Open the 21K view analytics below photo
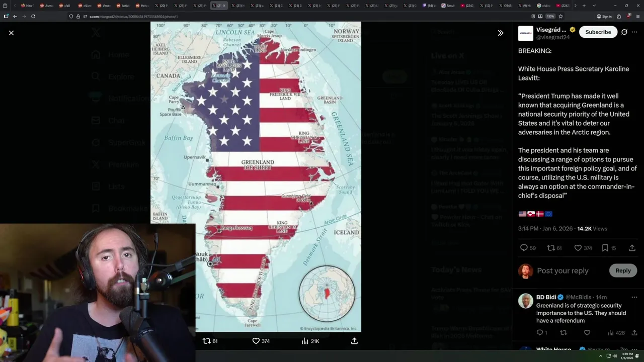This screenshot has width=644, height=362. point(310,341)
